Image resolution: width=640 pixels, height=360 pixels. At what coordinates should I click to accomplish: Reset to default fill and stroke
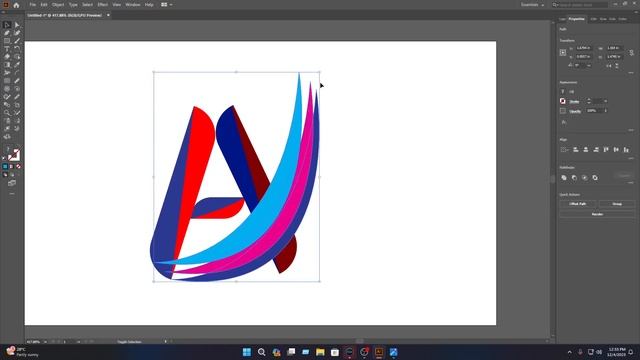4,158
